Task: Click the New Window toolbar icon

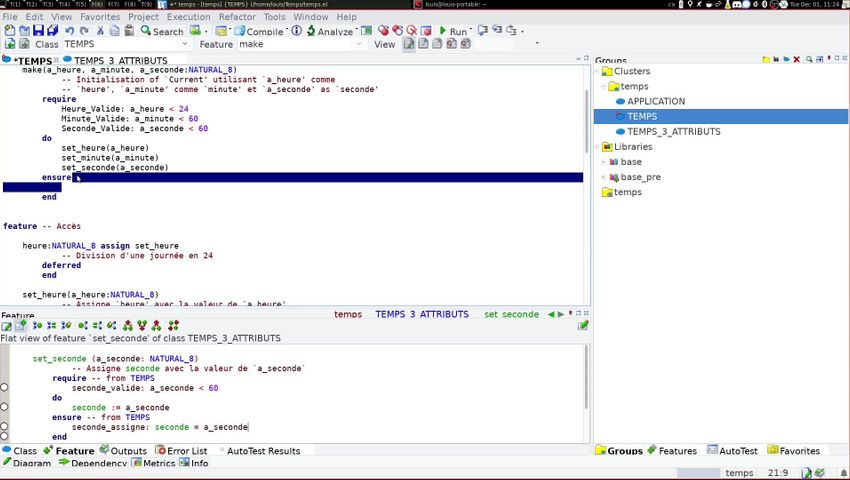Action: (10, 30)
